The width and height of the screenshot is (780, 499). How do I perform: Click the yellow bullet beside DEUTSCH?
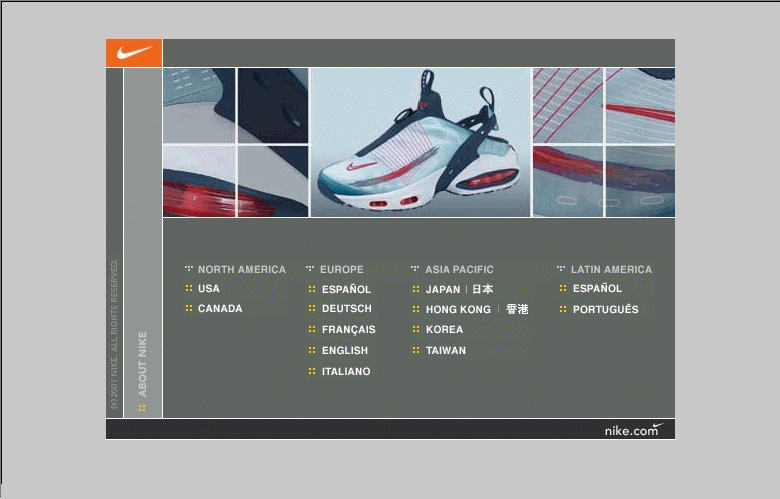point(312,308)
